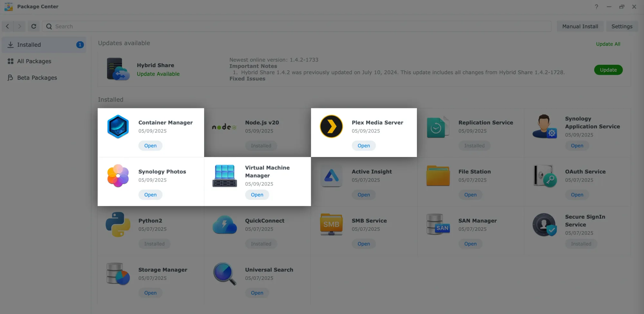Click the Node.js v20 package icon

[x=224, y=127]
